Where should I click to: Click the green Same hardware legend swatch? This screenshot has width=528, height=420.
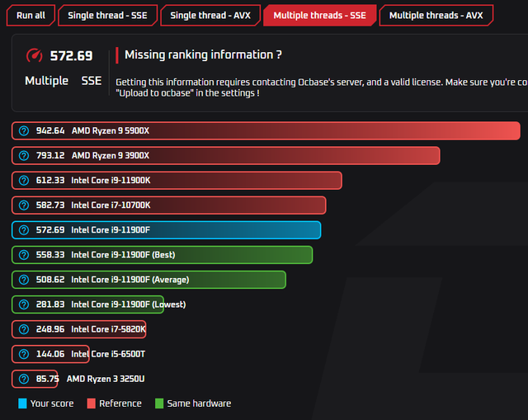click(x=159, y=403)
